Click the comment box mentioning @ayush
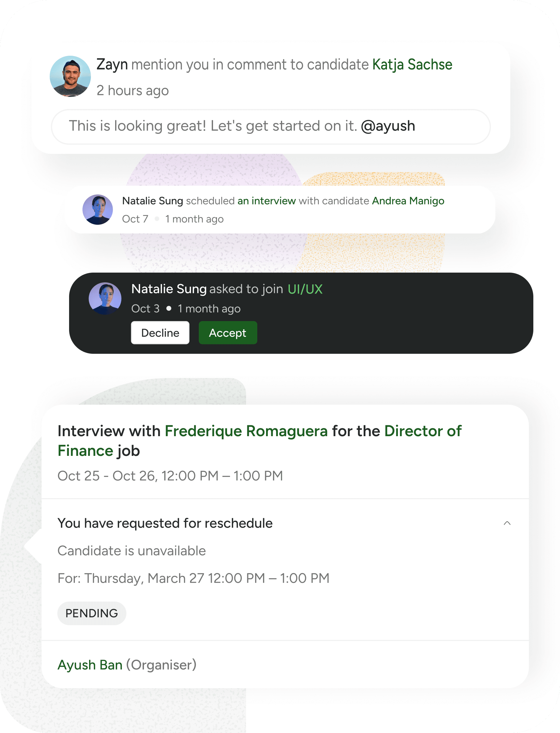Screen dimensions: 560x733 tap(213, 127)
